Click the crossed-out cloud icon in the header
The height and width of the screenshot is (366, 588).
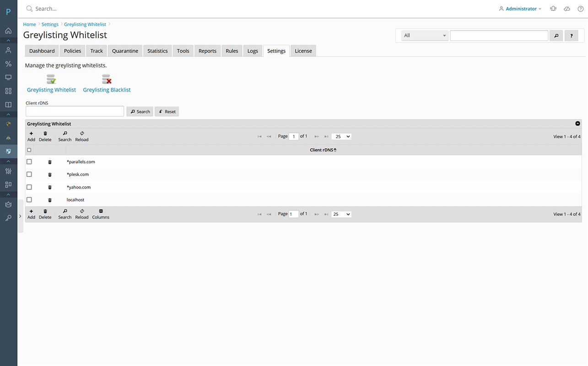click(567, 9)
